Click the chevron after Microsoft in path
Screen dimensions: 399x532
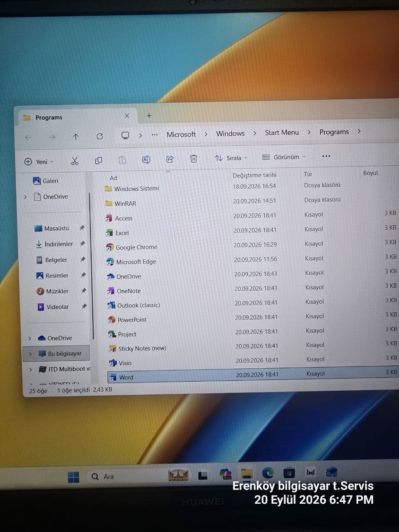(x=206, y=134)
